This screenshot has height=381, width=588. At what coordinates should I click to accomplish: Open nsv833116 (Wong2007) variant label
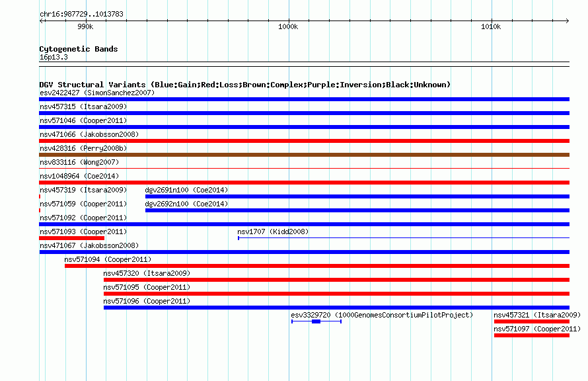tap(79, 162)
